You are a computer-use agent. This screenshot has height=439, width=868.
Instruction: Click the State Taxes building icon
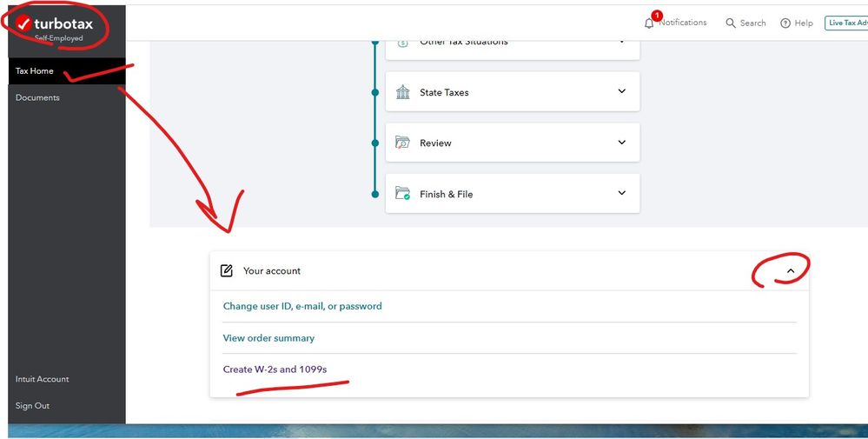pos(403,92)
